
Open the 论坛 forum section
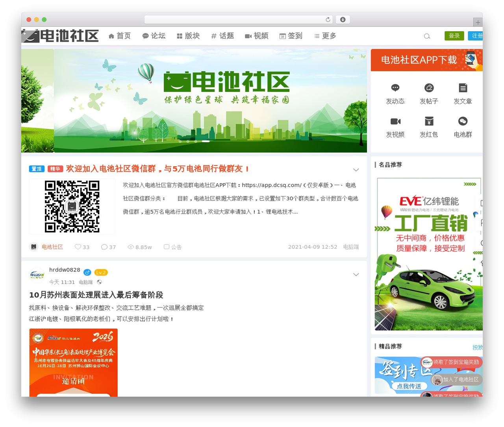tap(154, 36)
